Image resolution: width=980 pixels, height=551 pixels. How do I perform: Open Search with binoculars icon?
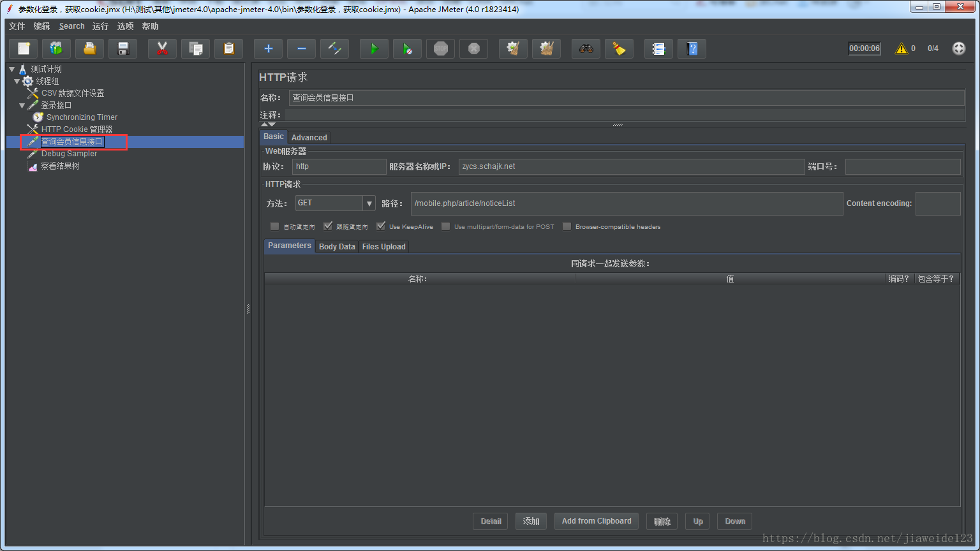pyautogui.click(x=586, y=48)
